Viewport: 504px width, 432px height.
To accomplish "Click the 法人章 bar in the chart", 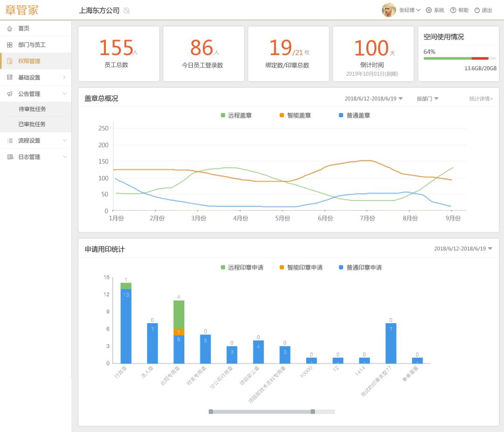I will point(152,344).
